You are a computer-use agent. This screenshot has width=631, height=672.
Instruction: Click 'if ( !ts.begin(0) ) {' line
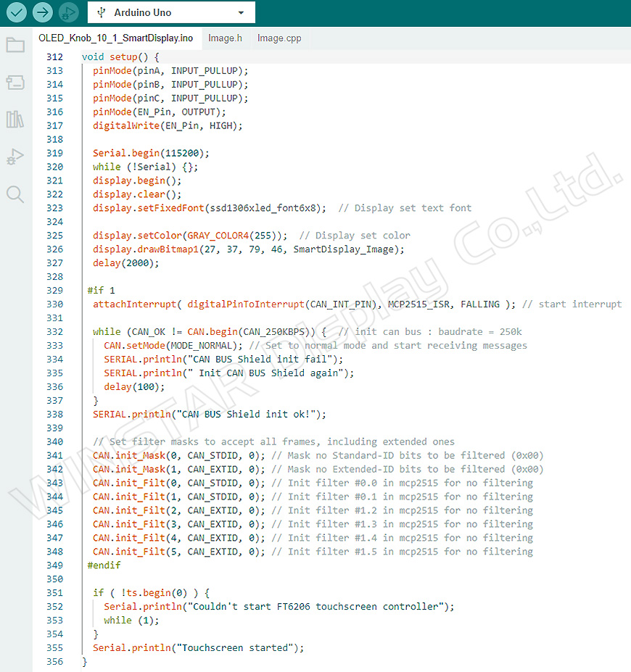pos(151,593)
